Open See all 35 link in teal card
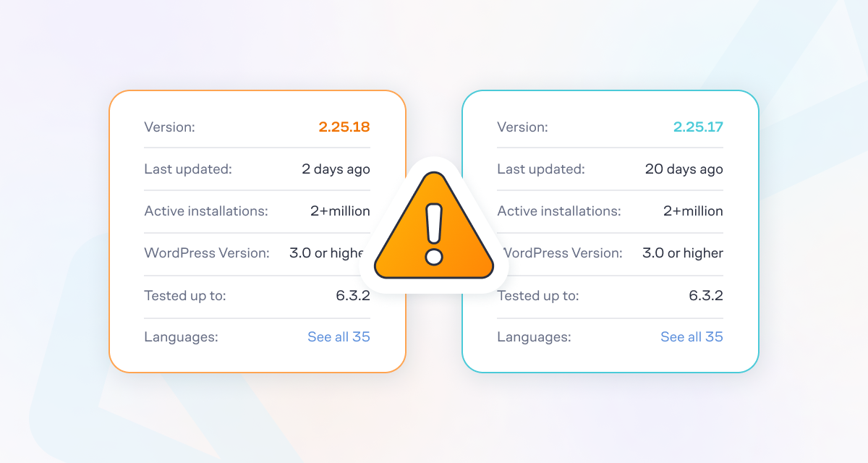 [x=692, y=337]
